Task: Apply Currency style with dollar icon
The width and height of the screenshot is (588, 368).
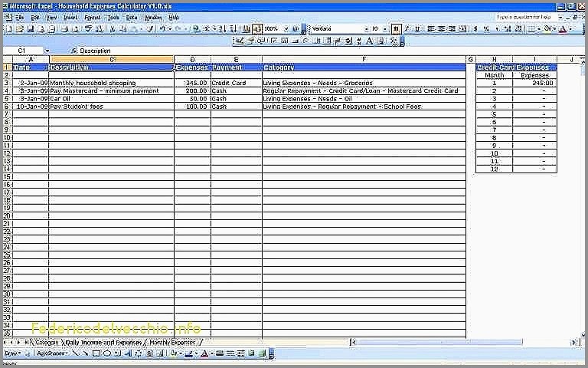Action: [475, 28]
